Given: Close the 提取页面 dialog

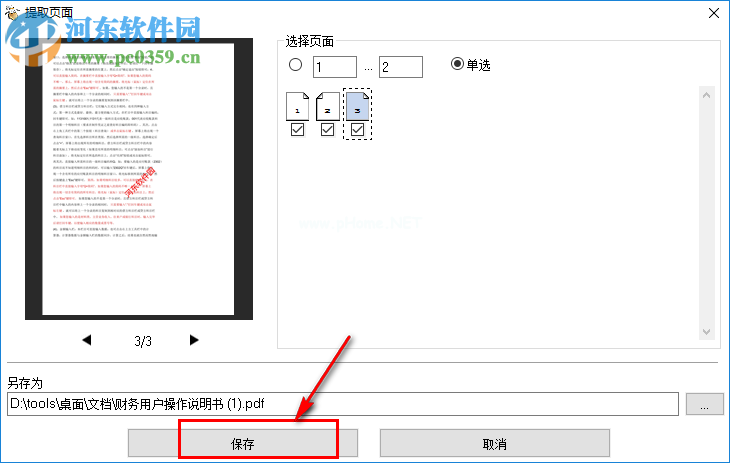Looking at the screenshot, I should (714, 13).
